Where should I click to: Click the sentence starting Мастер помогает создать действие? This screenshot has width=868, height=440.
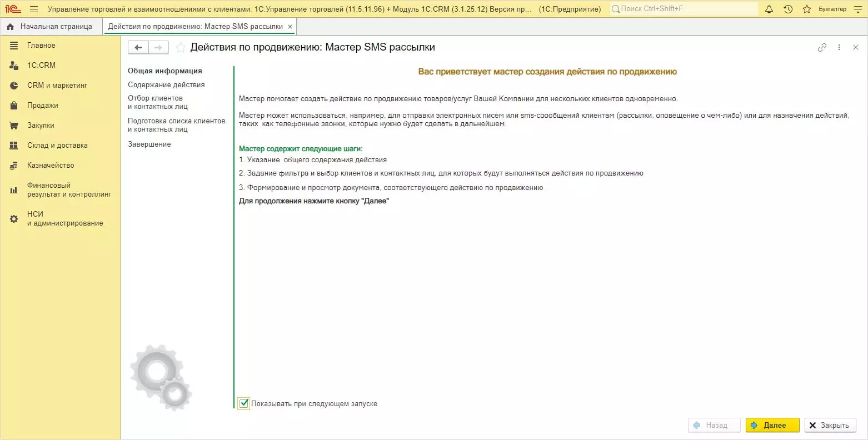coord(458,99)
